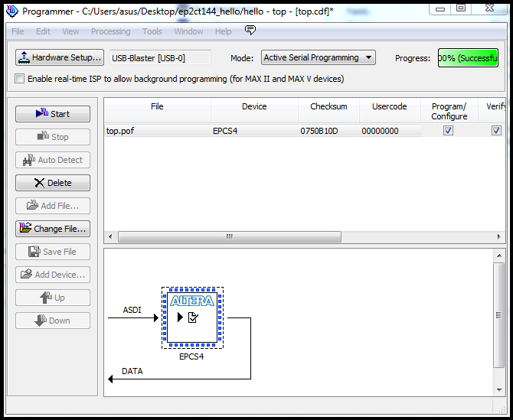The image size is (513, 420).
Task: Click down arrow of diagram scrollbar
Action: point(499,389)
